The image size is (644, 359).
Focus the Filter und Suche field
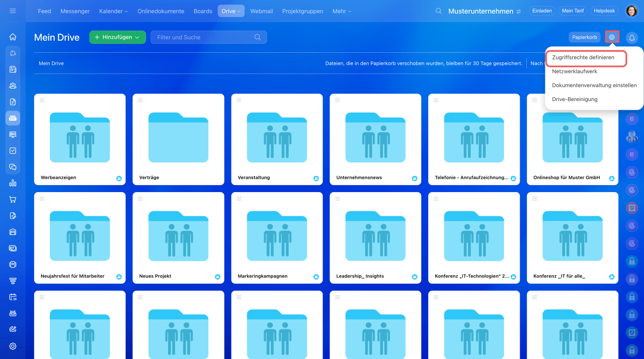pyautogui.click(x=208, y=37)
